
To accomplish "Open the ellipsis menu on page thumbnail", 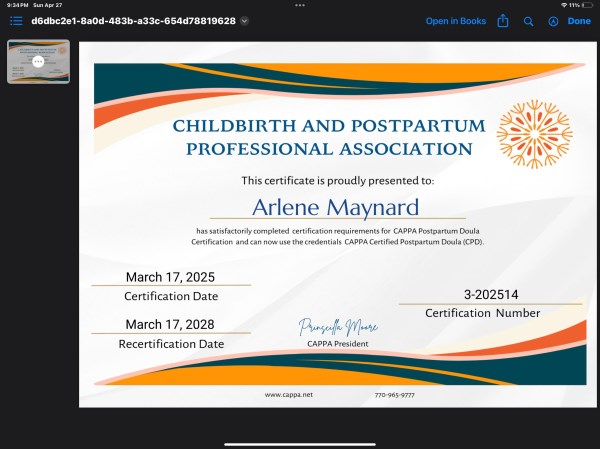I will click(38, 61).
